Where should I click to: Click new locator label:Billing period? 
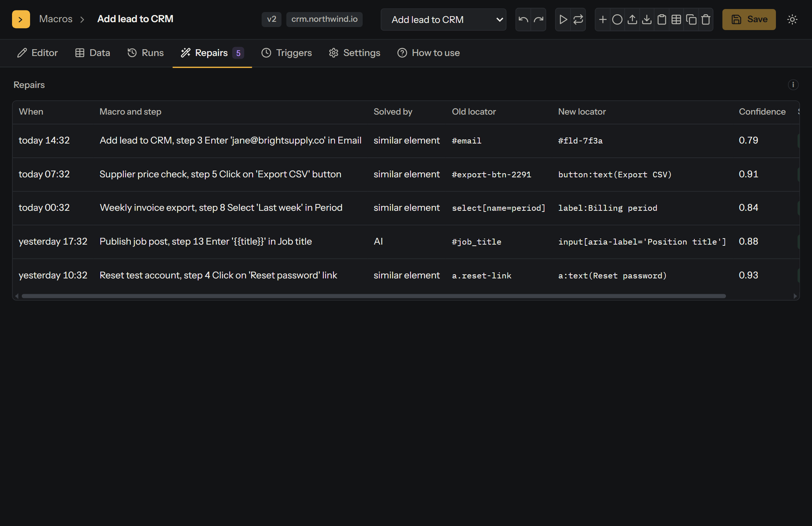click(x=608, y=208)
